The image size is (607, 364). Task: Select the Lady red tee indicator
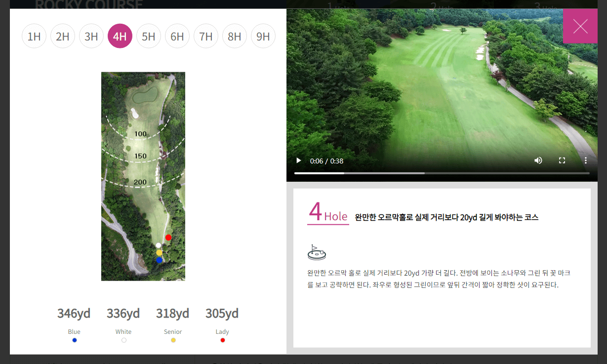[x=222, y=340]
